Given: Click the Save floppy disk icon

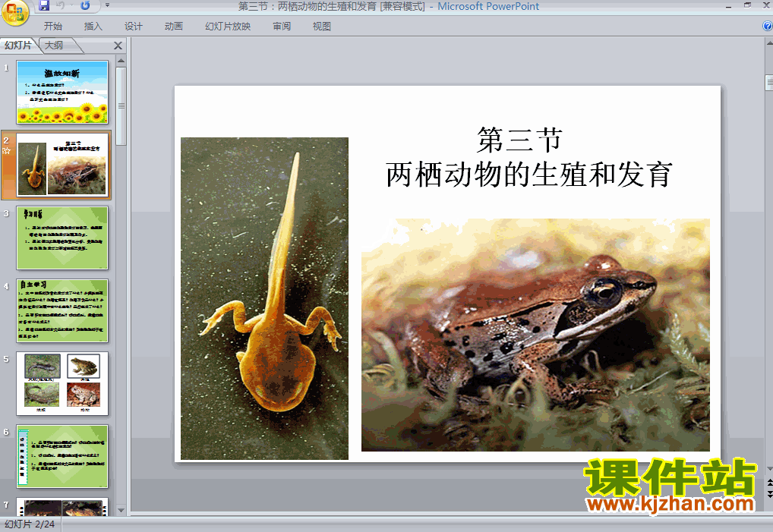Looking at the screenshot, I should [44, 5].
